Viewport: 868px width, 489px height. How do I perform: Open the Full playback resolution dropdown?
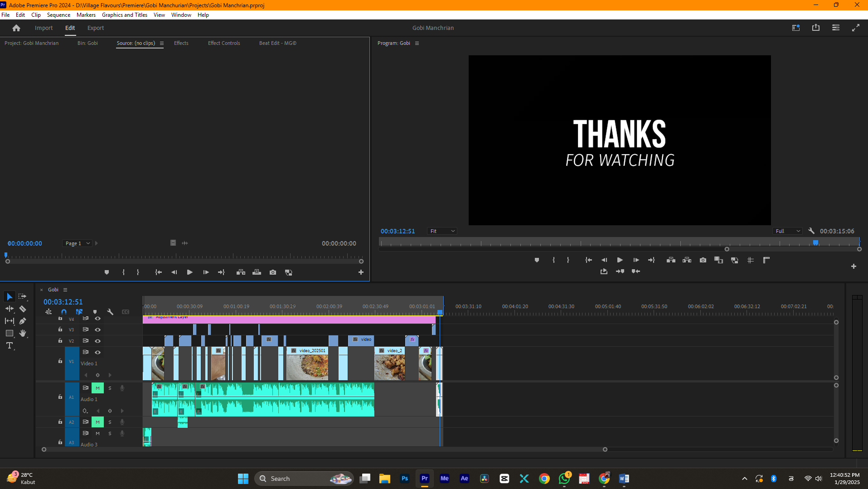(x=788, y=231)
